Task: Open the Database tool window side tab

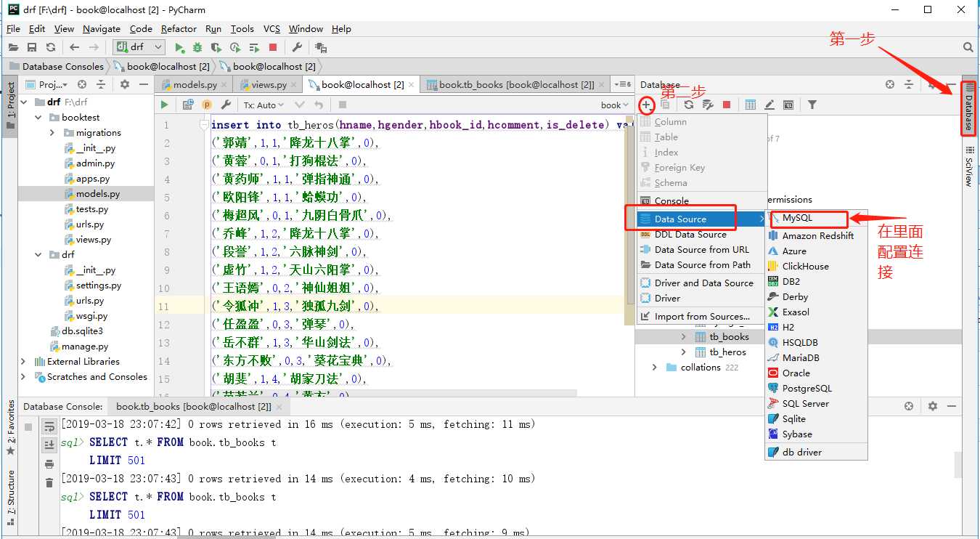Action: click(x=968, y=108)
